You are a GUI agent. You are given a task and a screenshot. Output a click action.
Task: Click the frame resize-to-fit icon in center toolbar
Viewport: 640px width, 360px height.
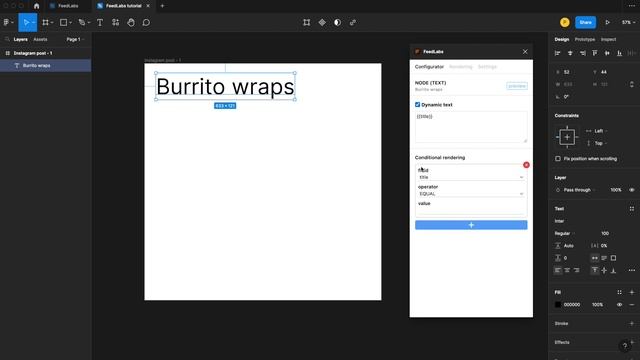[x=307, y=22]
